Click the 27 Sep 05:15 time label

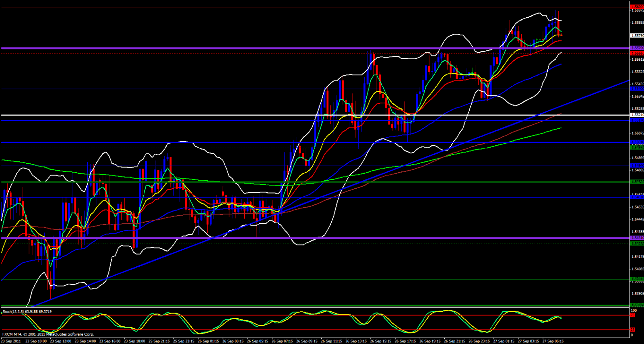point(553,341)
